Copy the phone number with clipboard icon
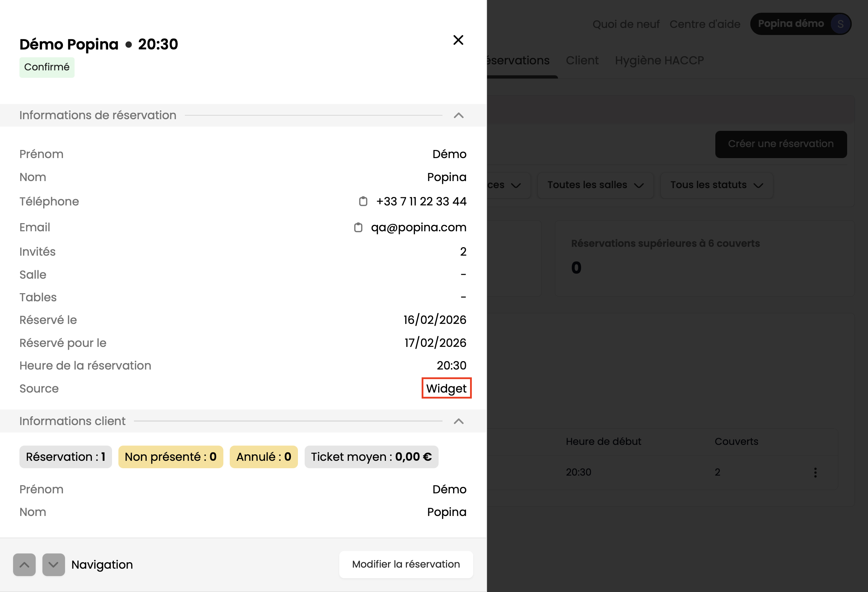Viewport: 868px width, 592px height. pyautogui.click(x=363, y=202)
